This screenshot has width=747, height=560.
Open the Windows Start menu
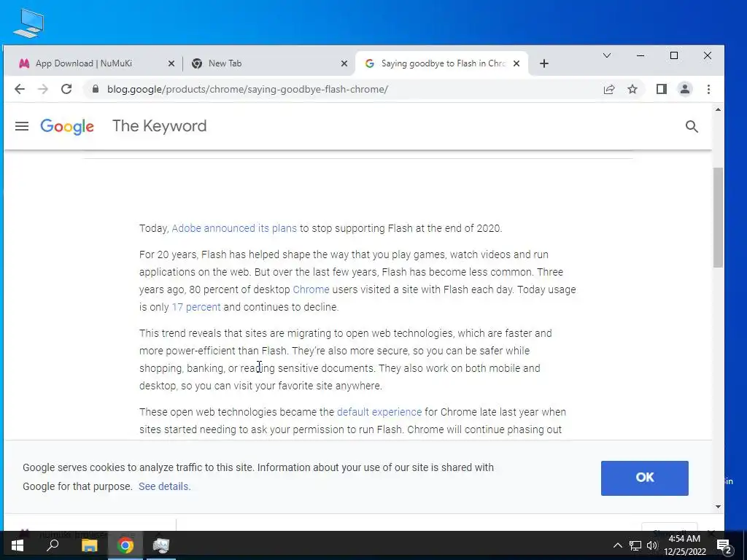point(18,545)
